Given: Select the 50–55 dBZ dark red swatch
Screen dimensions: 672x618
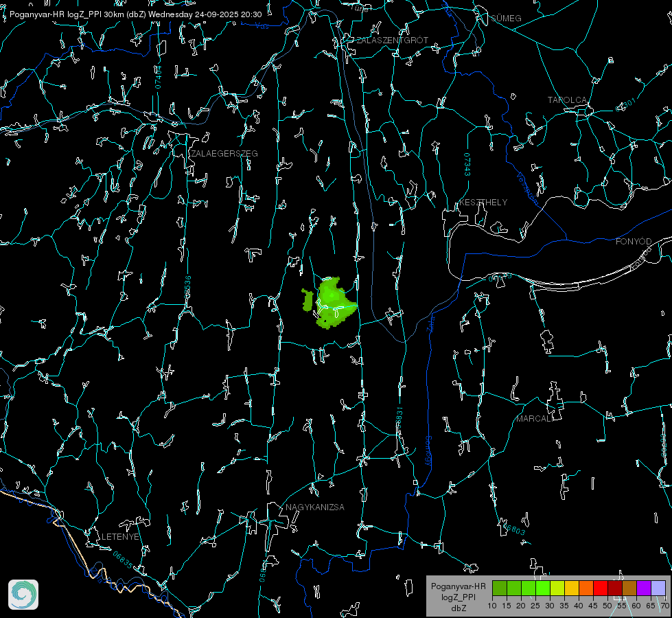Looking at the screenshot, I should [x=615, y=588].
